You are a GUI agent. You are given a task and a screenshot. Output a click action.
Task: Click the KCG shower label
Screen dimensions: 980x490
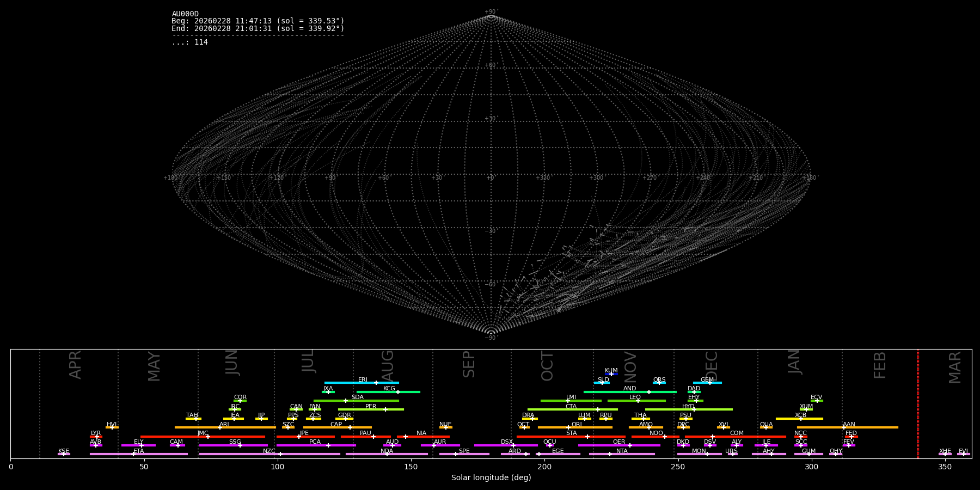(389, 389)
